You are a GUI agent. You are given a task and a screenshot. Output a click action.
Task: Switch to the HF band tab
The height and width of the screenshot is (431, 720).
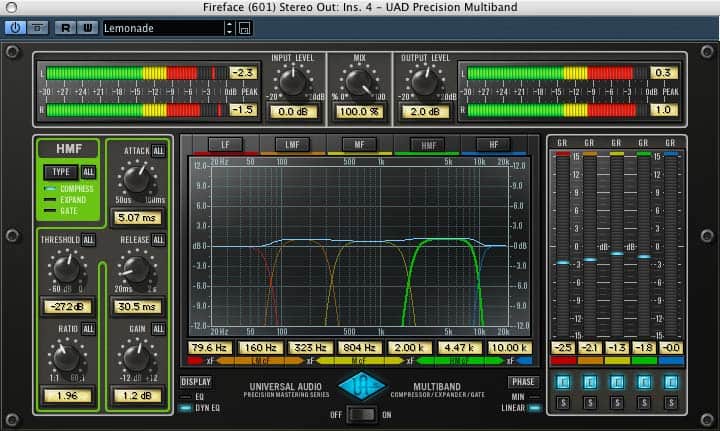(x=494, y=145)
